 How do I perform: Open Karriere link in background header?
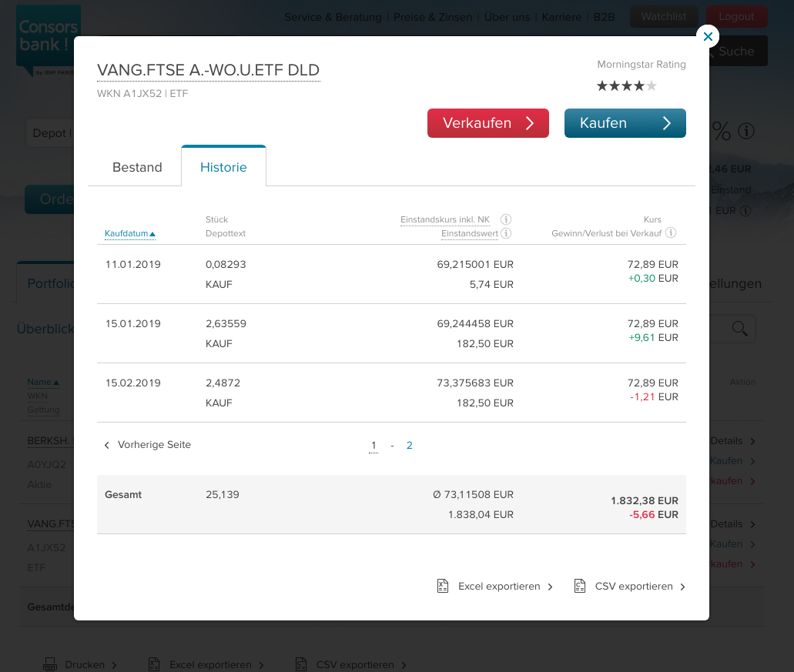(x=561, y=17)
